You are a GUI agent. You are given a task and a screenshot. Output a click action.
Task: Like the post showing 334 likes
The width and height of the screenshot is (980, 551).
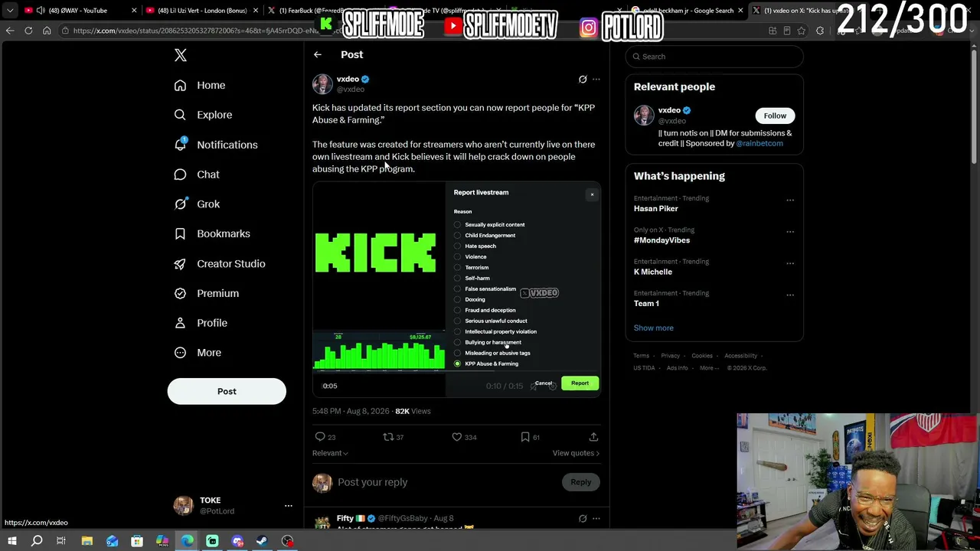[x=457, y=437]
